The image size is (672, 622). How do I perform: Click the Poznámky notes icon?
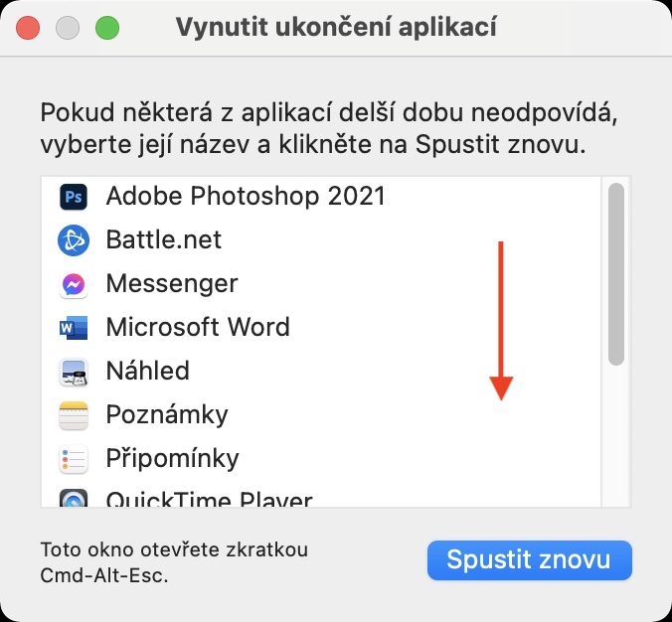(x=74, y=415)
